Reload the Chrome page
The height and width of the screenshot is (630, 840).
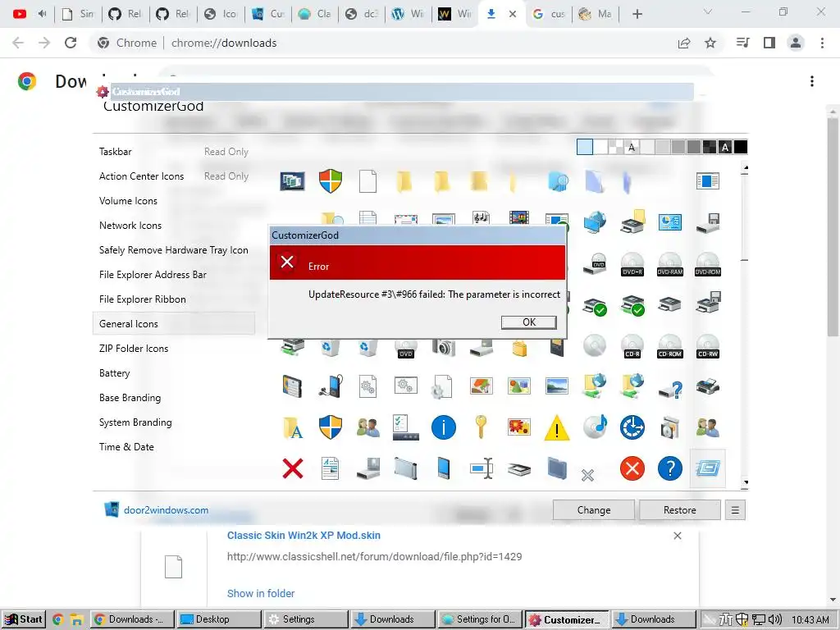click(71, 43)
